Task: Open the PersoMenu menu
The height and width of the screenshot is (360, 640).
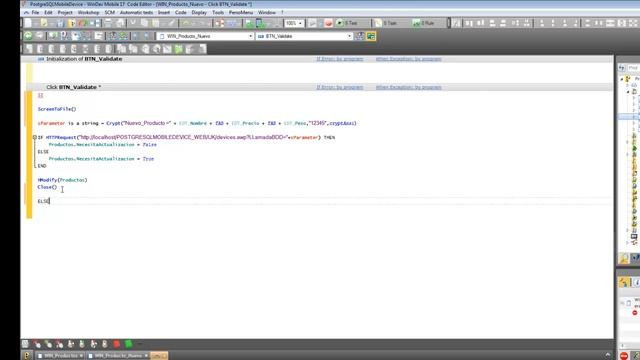Action: tap(241, 13)
